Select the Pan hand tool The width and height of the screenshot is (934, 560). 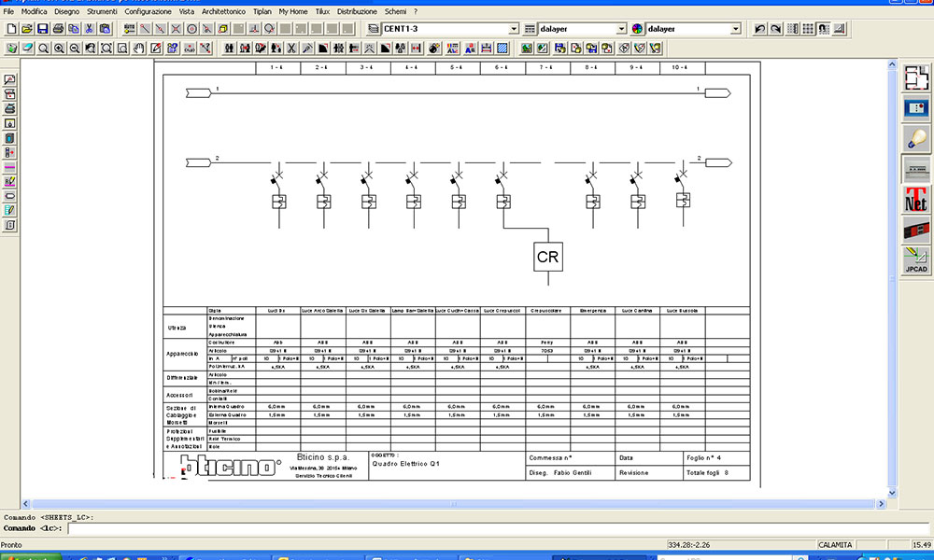pos(139,48)
